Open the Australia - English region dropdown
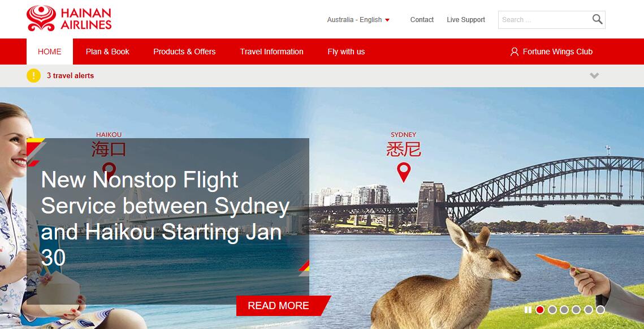This screenshot has width=644, height=329. click(x=358, y=20)
